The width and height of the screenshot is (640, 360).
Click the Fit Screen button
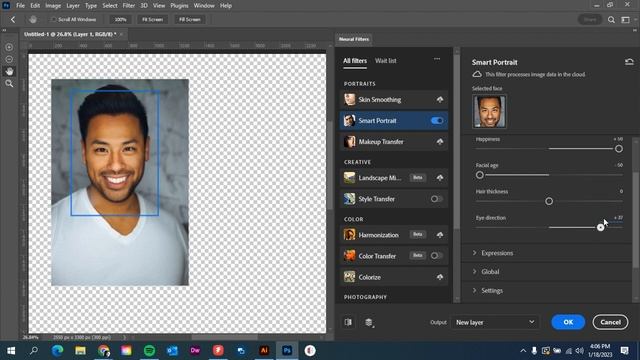click(152, 20)
